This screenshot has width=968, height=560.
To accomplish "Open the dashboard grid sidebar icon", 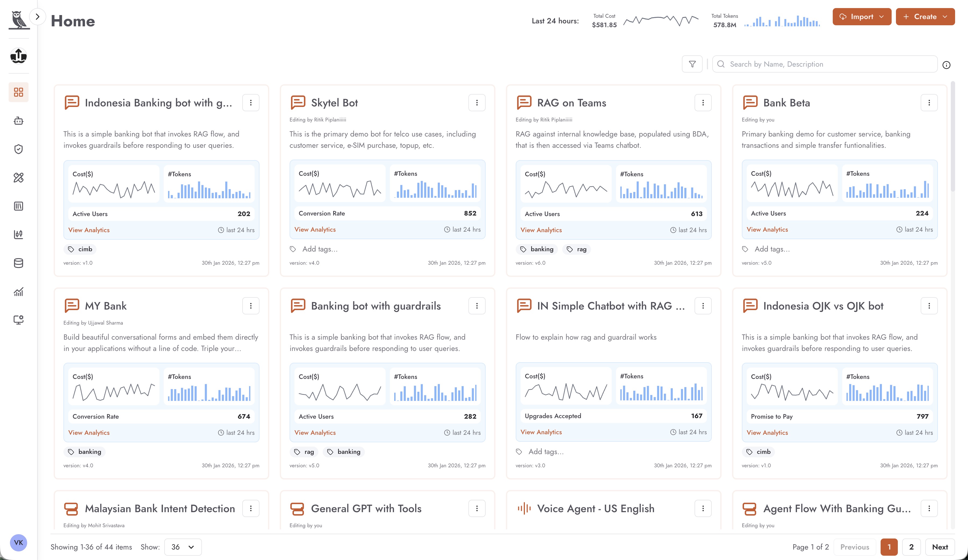I will point(19,92).
